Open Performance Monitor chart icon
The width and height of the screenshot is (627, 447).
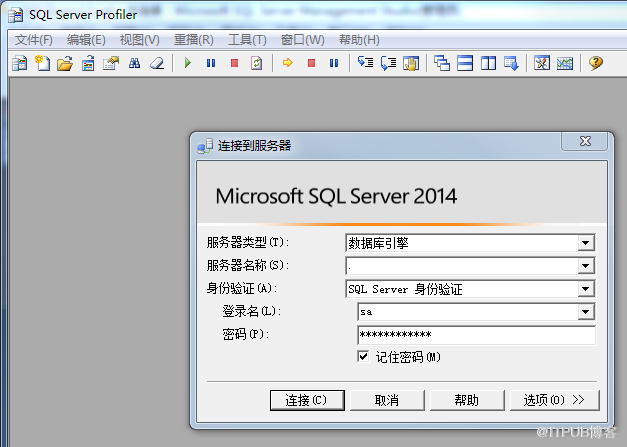coord(565,63)
